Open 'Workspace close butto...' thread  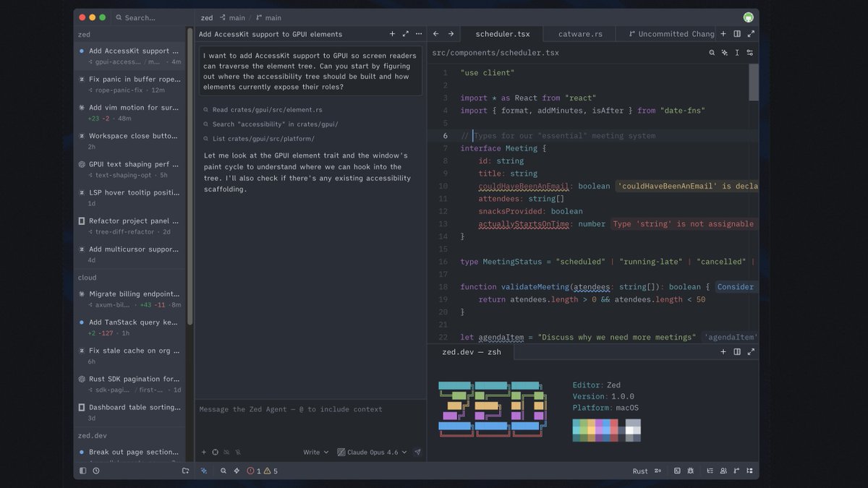click(129, 141)
